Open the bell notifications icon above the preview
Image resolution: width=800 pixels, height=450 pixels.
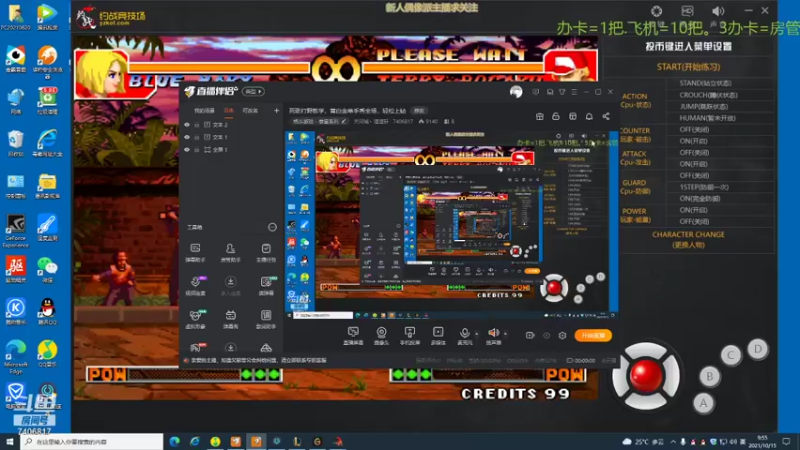point(589,116)
